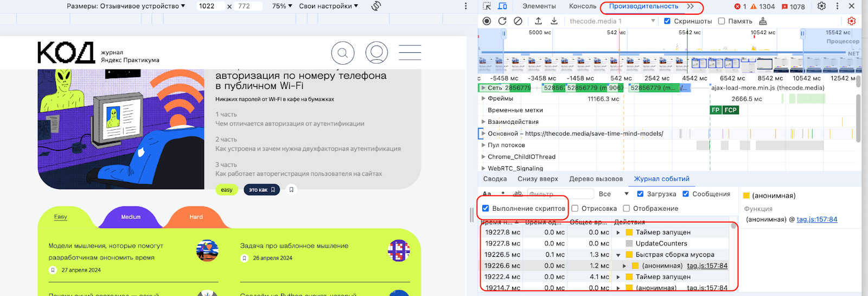
Task: Click the 'easy' tag label
Action: click(x=227, y=190)
